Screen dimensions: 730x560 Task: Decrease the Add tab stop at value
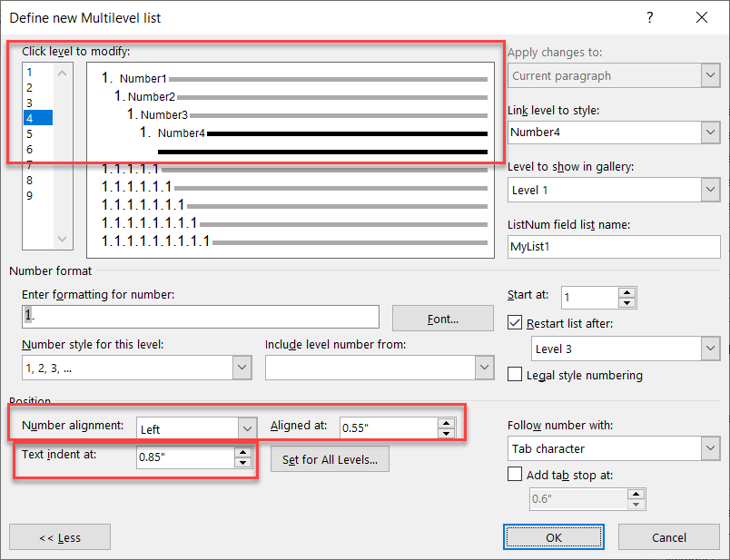pos(636,503)
